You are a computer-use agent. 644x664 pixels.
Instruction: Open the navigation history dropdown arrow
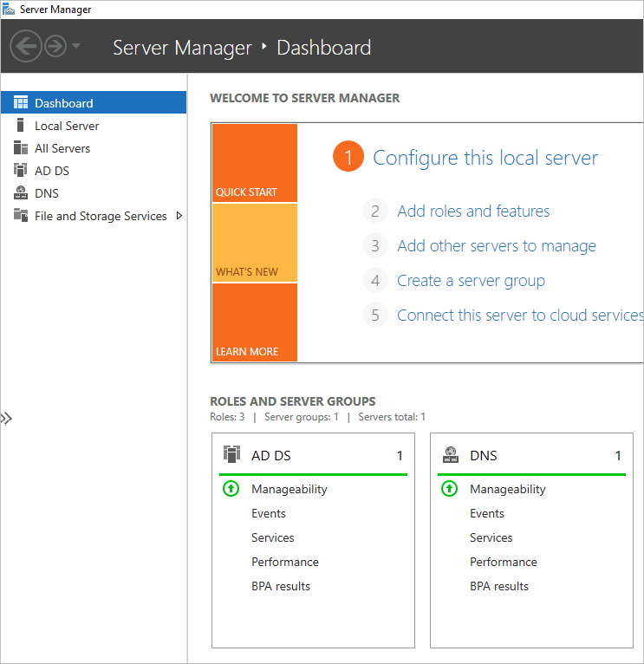[76, 45]
